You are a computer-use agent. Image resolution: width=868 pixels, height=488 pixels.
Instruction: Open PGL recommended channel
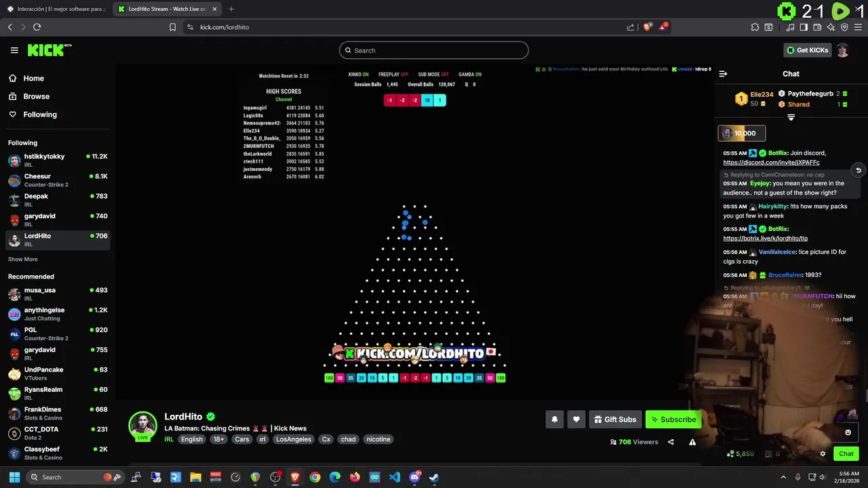pos(58,333)
